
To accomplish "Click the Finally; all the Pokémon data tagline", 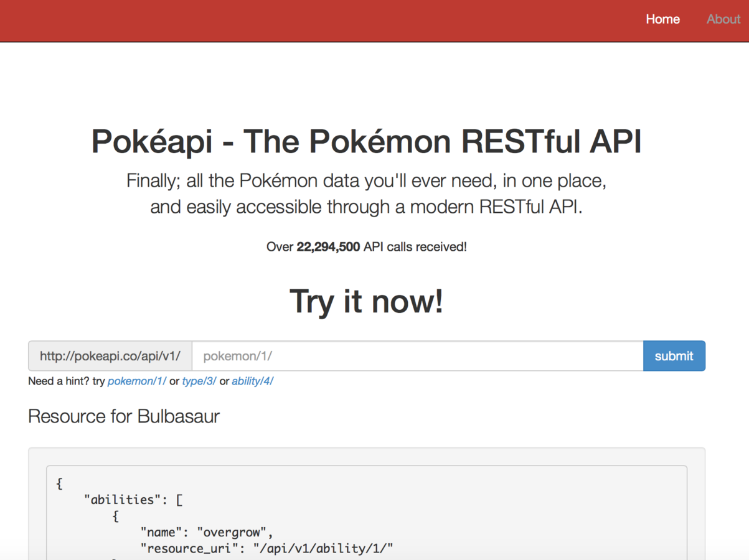I will pyautogui.click(x=366, y=181).
